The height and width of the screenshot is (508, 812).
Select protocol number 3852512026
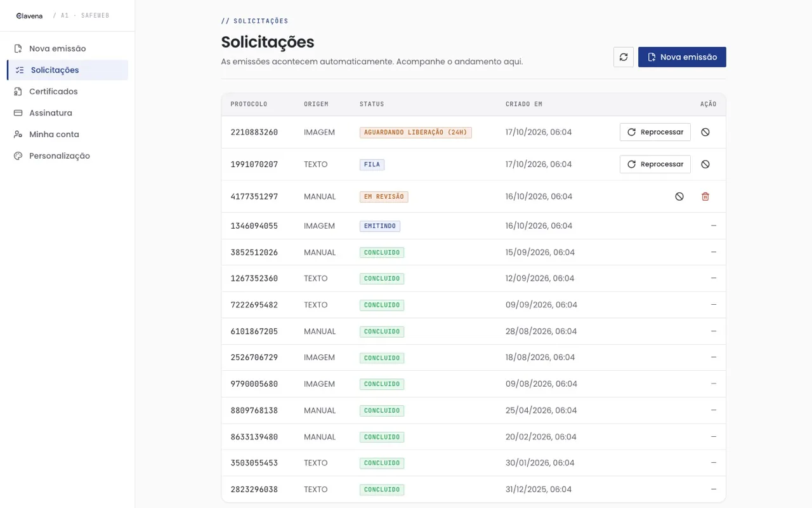(x=254, y=253)
